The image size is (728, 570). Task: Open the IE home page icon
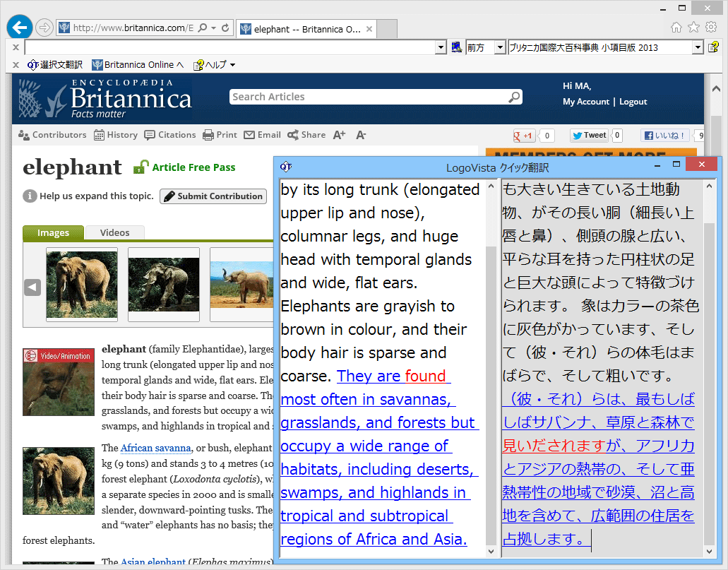pyautogui.click(x=676, y=28)
